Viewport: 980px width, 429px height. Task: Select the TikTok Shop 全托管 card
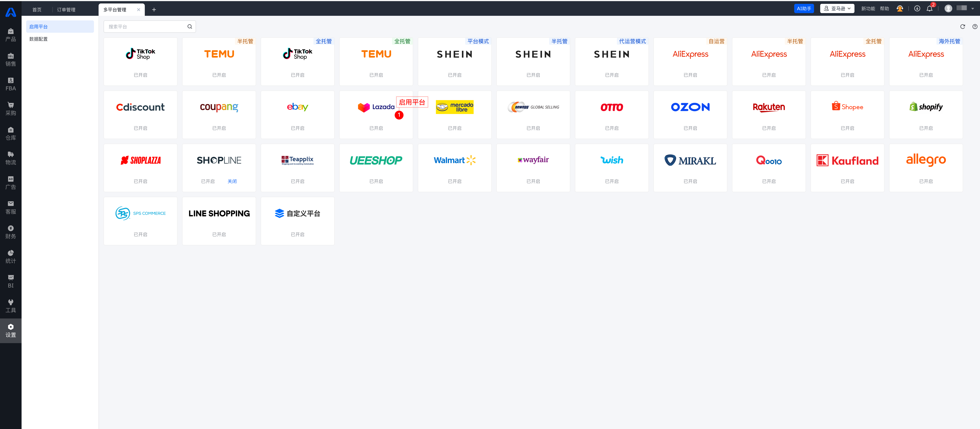(297, 62)
